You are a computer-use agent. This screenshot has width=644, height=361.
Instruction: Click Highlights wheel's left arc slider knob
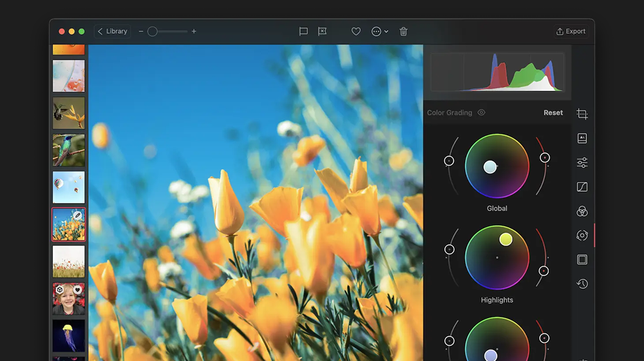450,249
